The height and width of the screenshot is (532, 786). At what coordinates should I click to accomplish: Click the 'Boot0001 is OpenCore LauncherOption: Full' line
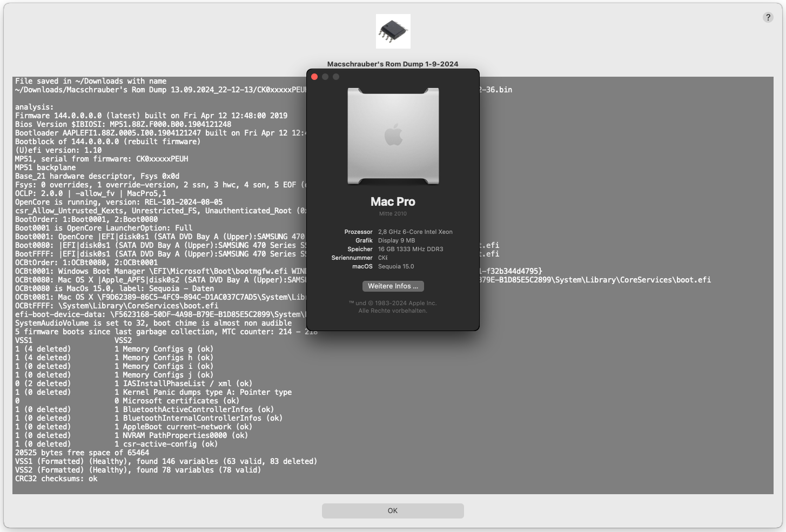pyautogui.click(x=104, y=228)
